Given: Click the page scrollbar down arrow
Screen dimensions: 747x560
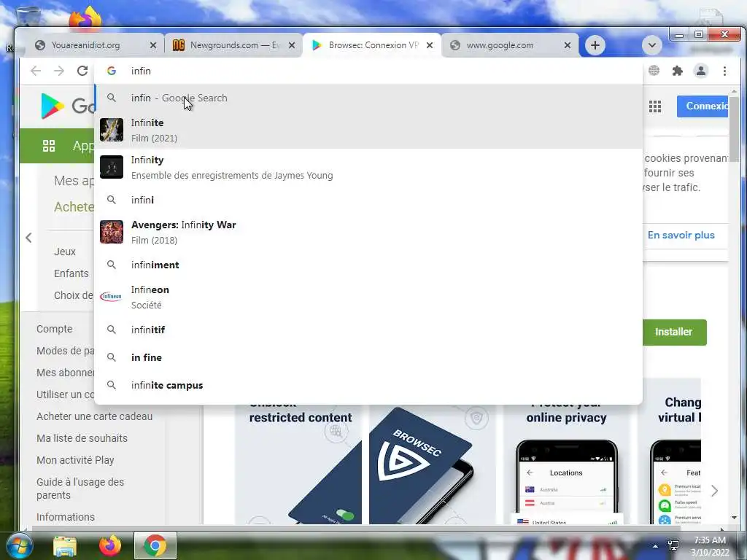Looking at the screenshot, I should point(734,518).
